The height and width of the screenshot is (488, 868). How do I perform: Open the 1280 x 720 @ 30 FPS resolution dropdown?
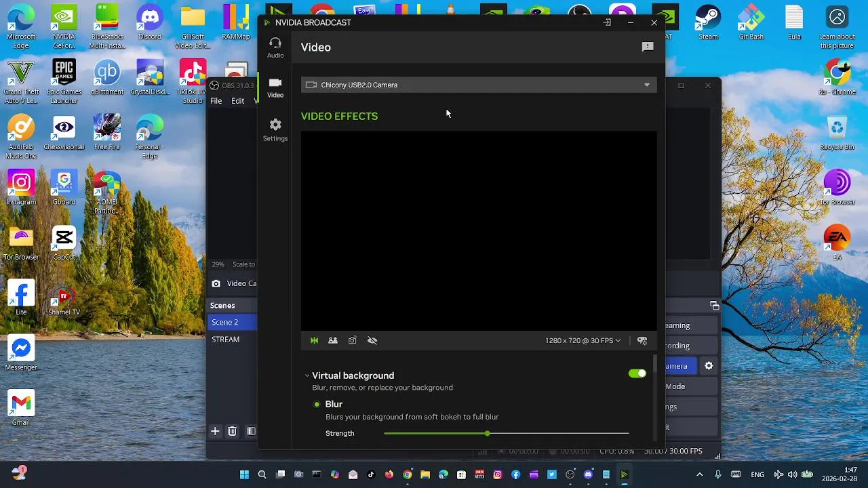(583, 340)
